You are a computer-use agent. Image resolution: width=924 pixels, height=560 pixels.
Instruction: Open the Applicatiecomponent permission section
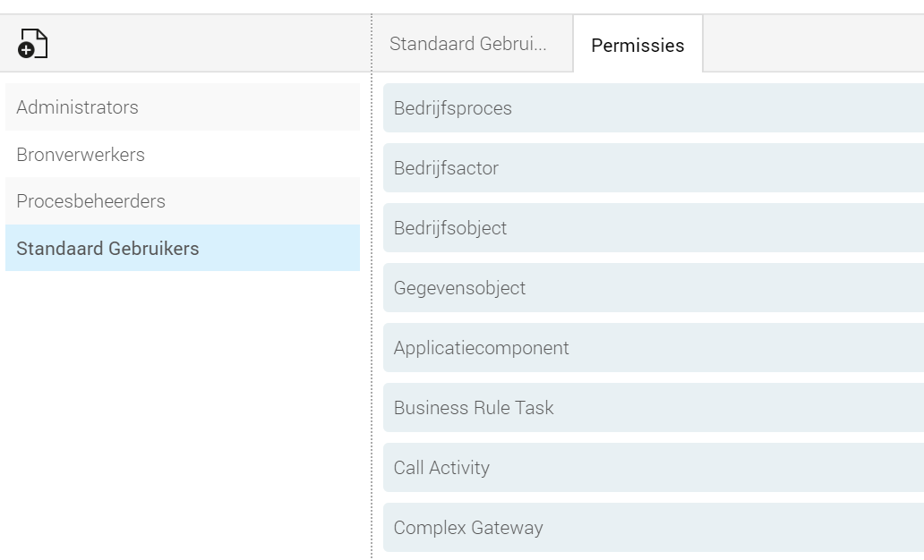pyautogui.click(x=654, y=348)
